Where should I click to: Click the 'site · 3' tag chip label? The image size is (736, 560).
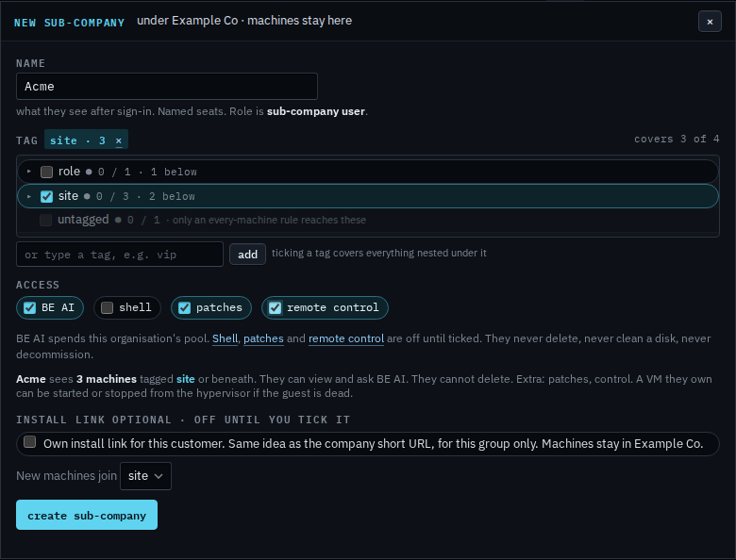(77, 140)
